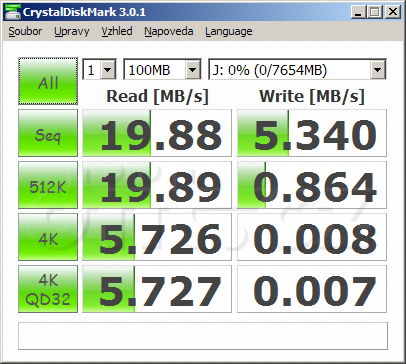Select the 4K read value 5.726
Screen dimensions: 406x364
(x=157, y=237)
